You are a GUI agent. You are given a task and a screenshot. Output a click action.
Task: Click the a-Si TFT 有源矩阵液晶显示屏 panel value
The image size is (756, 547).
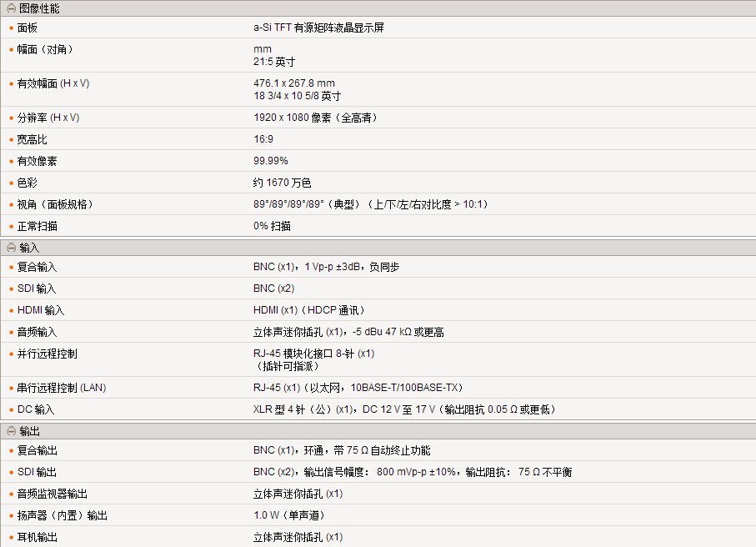coord(318,28)
